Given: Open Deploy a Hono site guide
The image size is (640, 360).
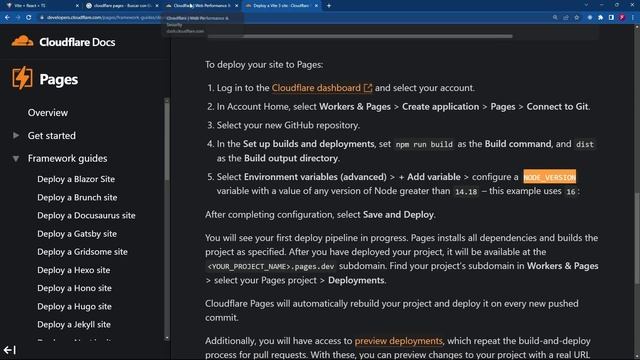Looking at the screenshot, I should 74,288.
